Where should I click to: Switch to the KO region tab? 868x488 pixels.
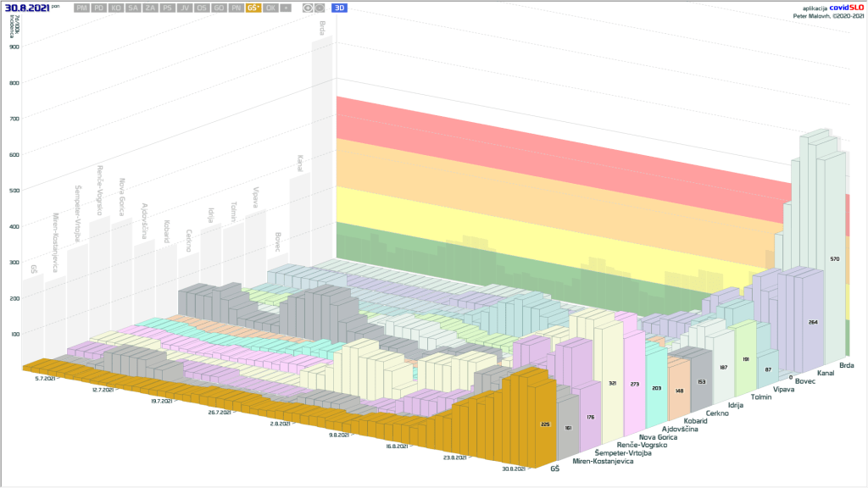116,8
